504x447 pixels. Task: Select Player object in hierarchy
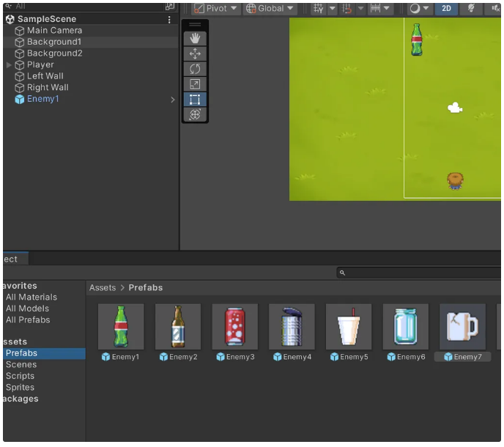click(x=91, y=64)
